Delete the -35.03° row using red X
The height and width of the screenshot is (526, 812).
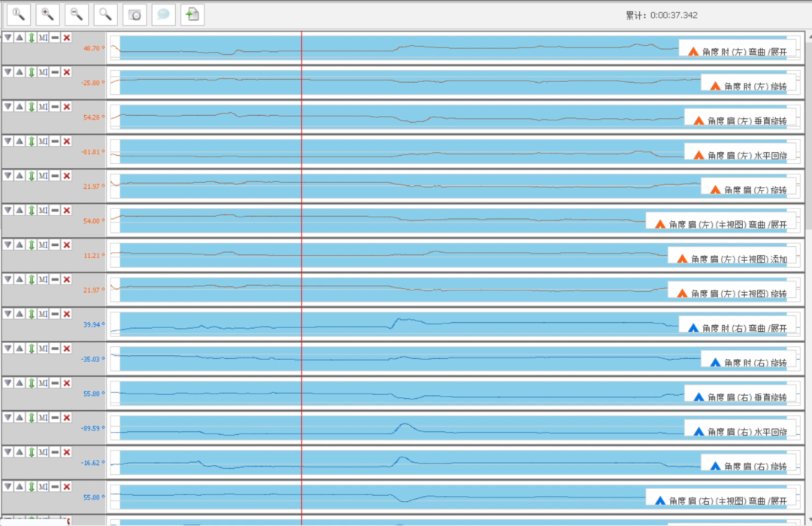click(x=67, y=348)
